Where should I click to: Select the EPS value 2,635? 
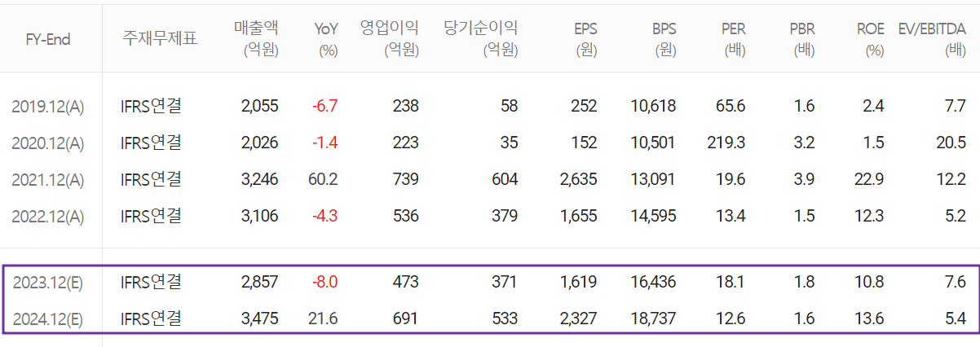(x=579, y=179)
